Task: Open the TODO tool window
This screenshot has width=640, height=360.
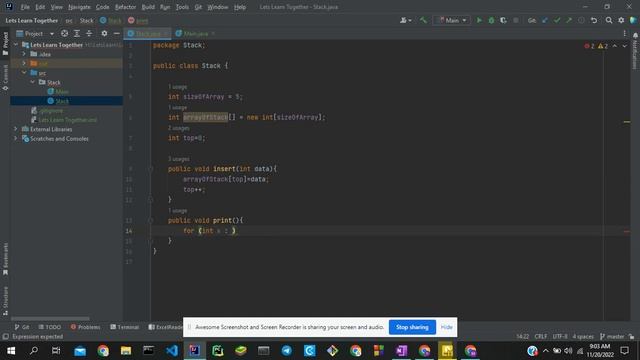Action: pyautogui.click(x=49, y=327)
